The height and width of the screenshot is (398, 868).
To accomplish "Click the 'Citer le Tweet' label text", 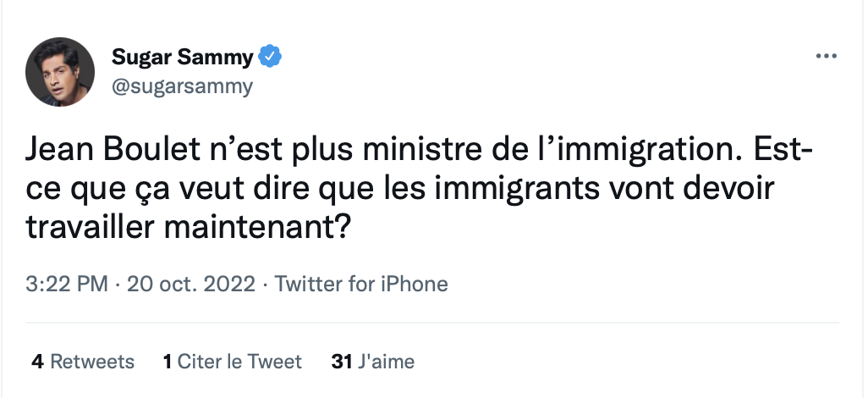I will [x=239, y=362].
